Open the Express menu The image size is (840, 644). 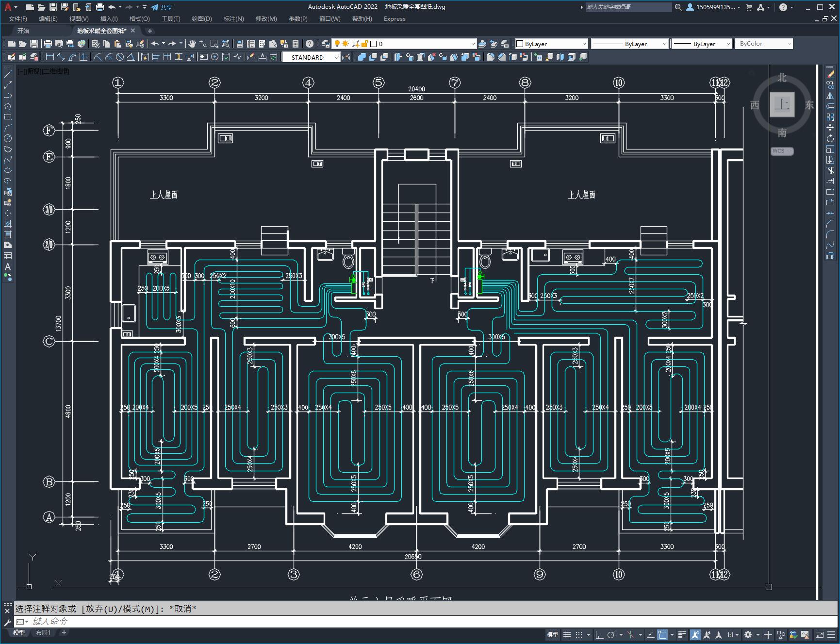395,18
